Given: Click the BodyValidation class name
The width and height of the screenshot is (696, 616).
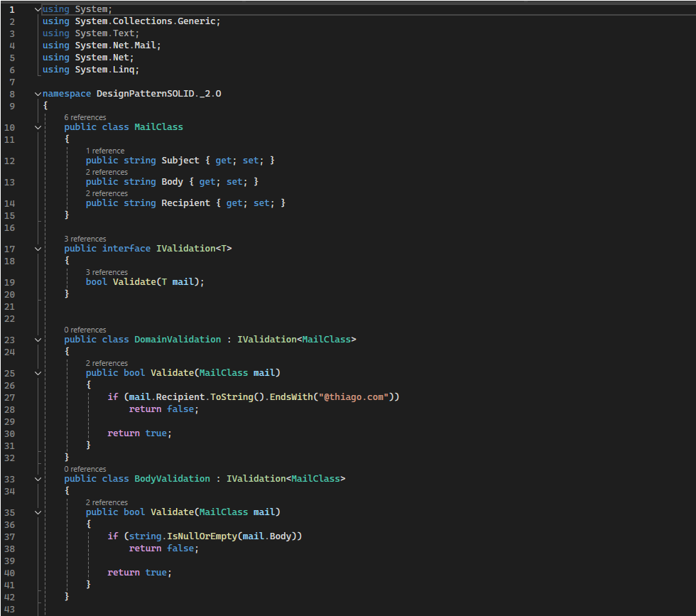Looking at the screenshot, I should 172,479.
